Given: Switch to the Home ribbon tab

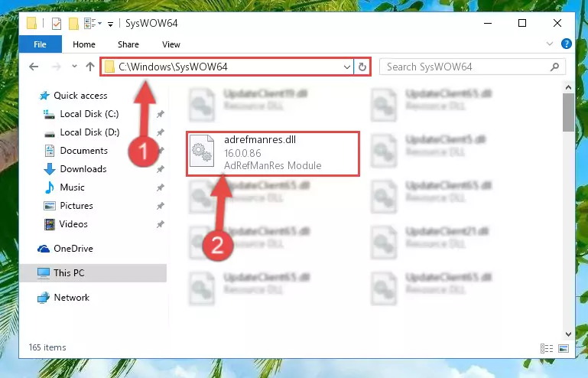Looking at the screenshot, I should pyautogui.click(x=84, y=44).
